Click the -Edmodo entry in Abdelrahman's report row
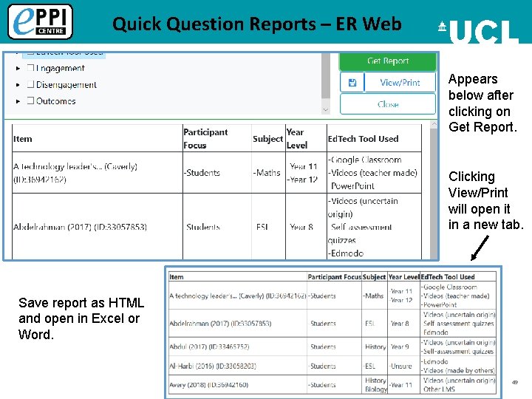Viewport: 532px width, 399px height. click(346, 253)
